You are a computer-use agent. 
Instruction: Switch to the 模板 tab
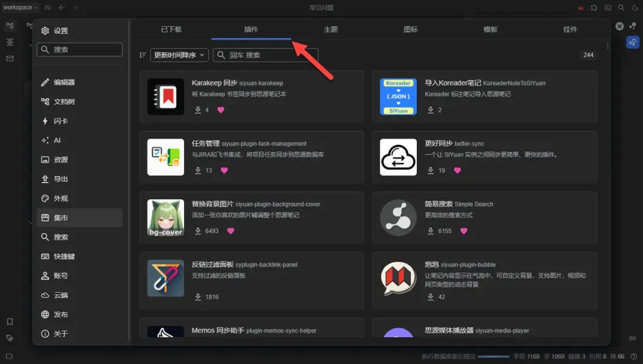pos(491,30)
